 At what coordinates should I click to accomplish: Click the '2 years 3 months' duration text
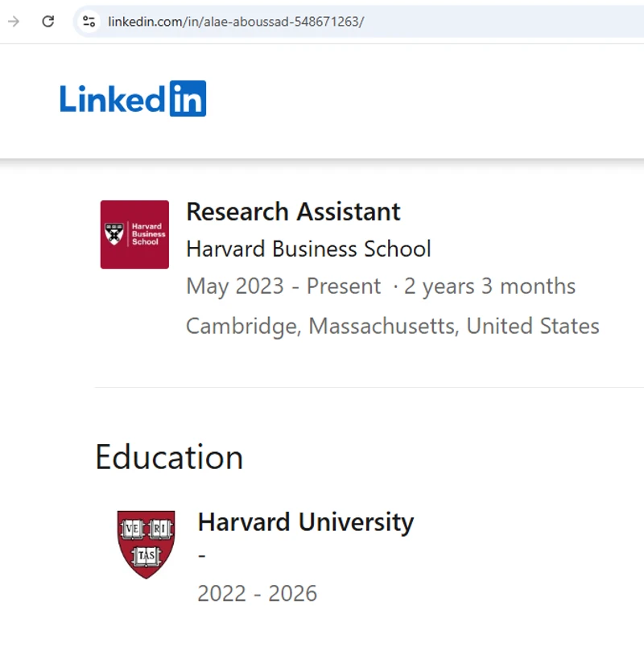tap(489, 286)
